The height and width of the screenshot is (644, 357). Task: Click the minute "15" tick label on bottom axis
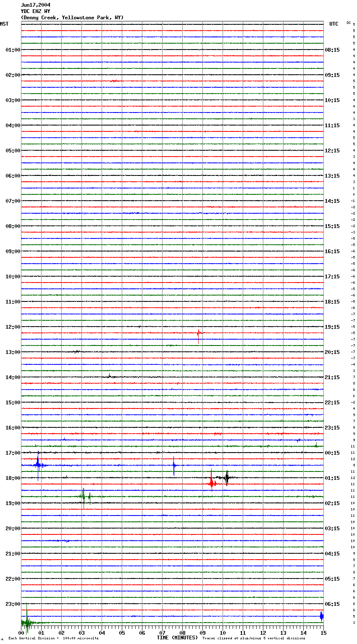323,633
